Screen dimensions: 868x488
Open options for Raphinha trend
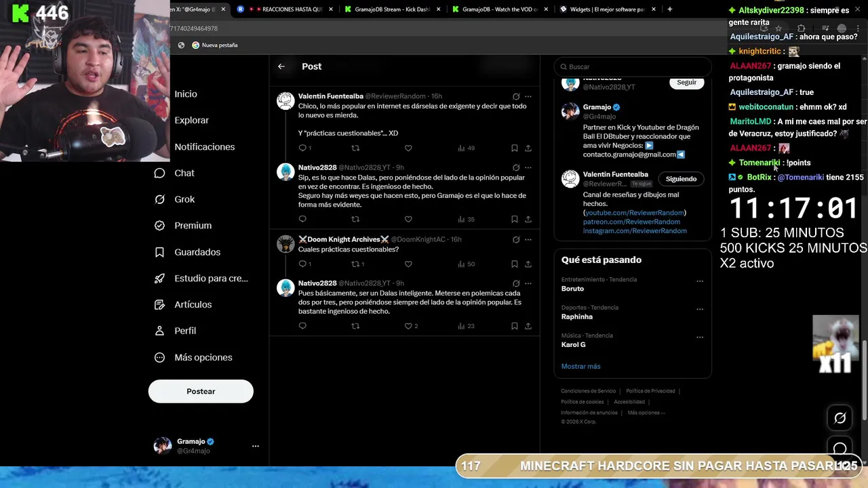click(x=700, y=309)
